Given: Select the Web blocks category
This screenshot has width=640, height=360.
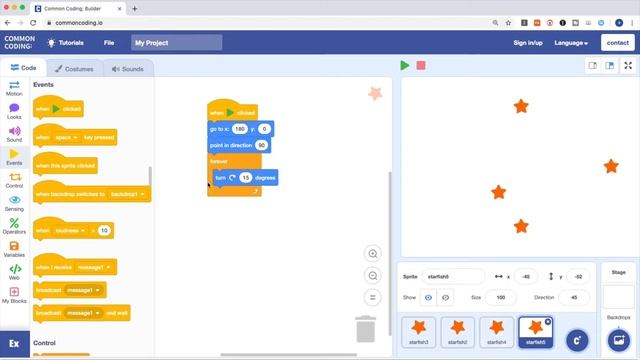Looking at the screenshot, I should tap(14, 272).
